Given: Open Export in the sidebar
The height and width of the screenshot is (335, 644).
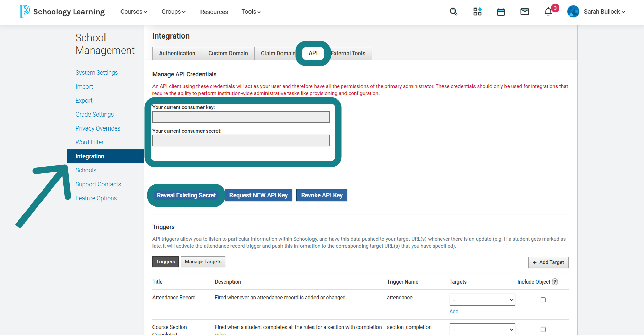Looking at the screenshot, I should [84, 101].
